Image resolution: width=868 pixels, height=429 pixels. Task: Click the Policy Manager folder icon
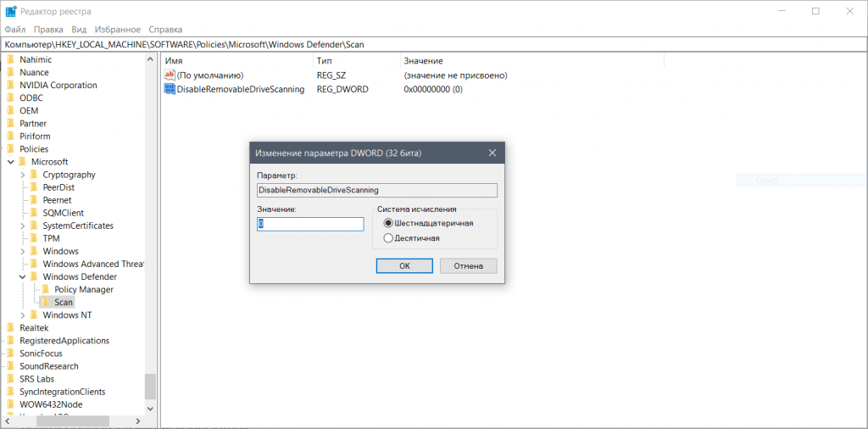pyautogui.click(x=46, y=289)
